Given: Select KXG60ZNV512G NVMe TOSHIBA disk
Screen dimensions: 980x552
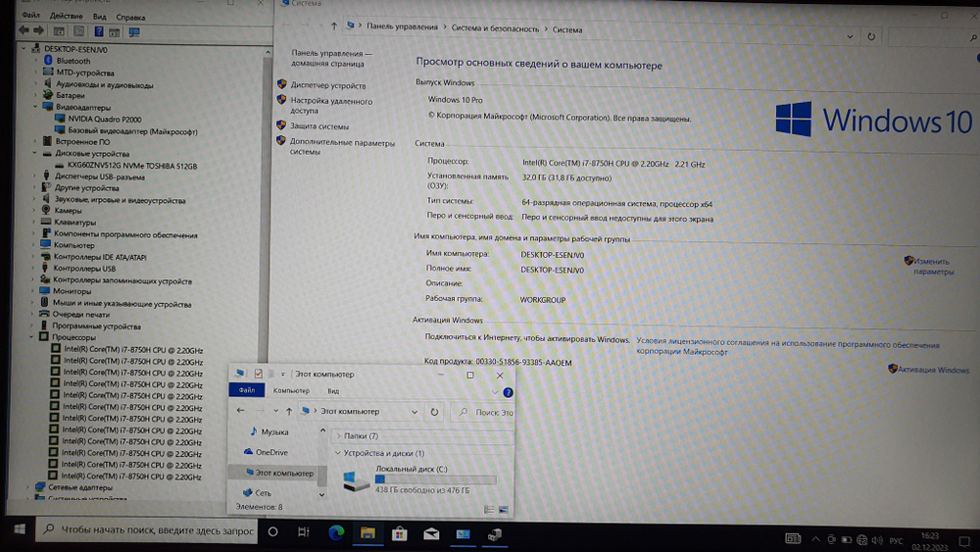Looking at the screenshot, I should (x=132, y=166).
